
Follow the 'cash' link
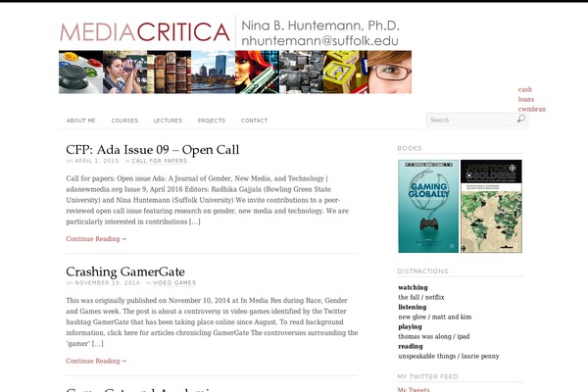pyautogui.click(x=525, y=89)
